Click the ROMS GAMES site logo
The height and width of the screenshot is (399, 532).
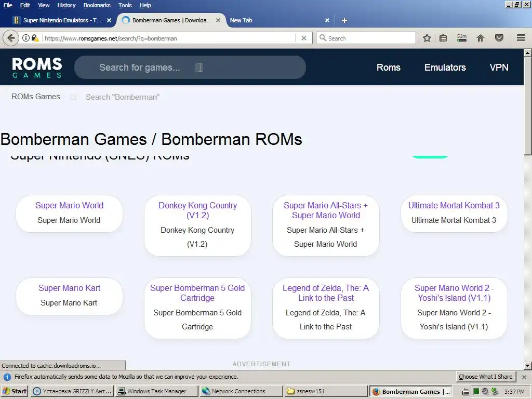click(x=37, y=67)
